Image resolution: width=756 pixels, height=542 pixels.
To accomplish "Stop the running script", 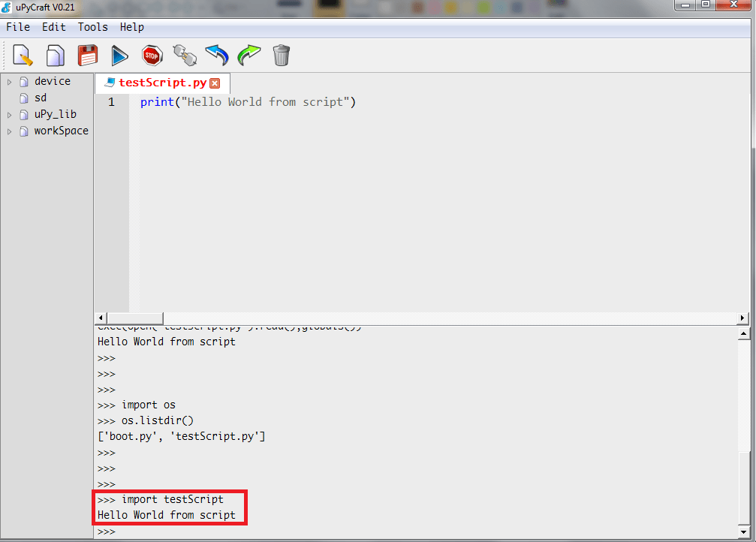I will (x=152, y=55).
